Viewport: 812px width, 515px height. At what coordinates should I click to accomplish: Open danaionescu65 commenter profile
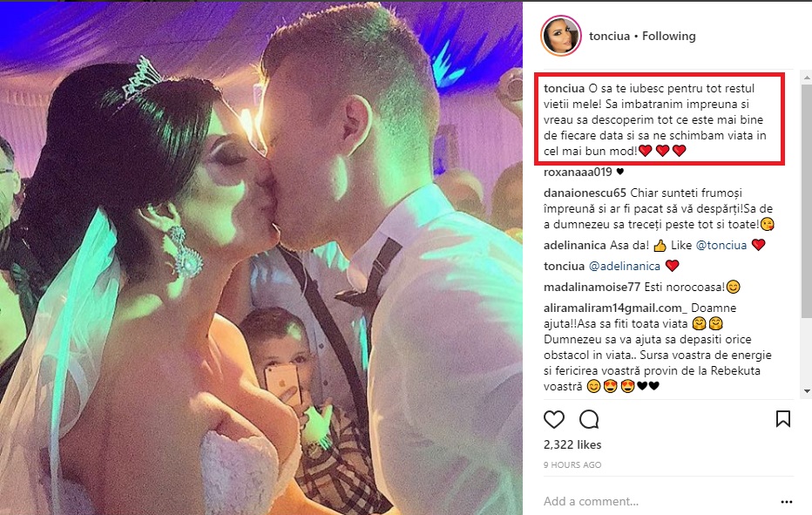585,193
